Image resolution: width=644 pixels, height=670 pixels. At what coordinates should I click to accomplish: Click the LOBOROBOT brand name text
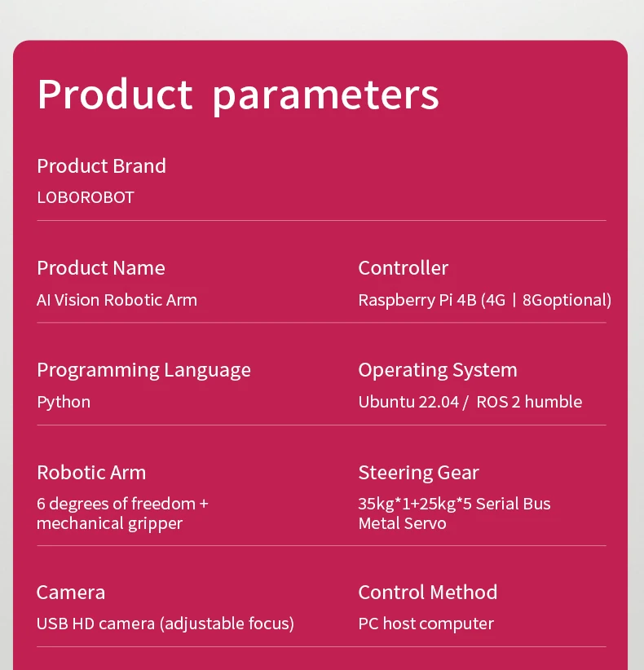pos(85,197)
